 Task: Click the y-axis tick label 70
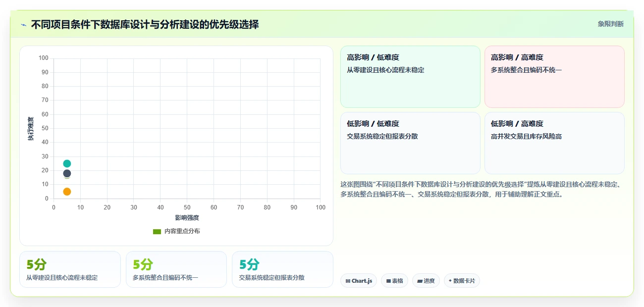[45, 101]
